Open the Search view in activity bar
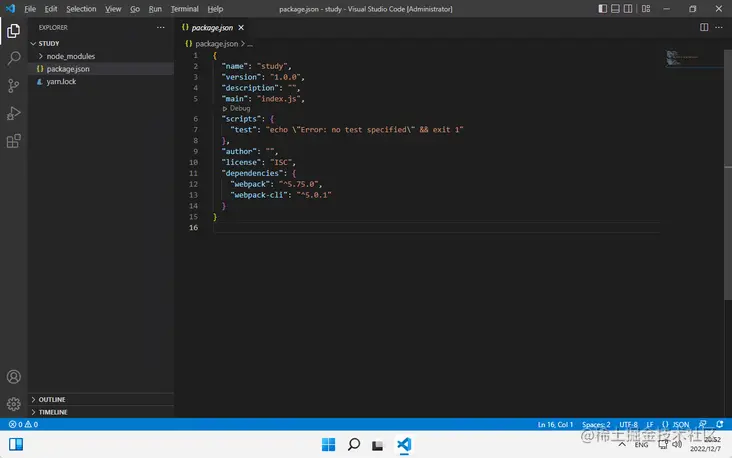 click(14, 58)
